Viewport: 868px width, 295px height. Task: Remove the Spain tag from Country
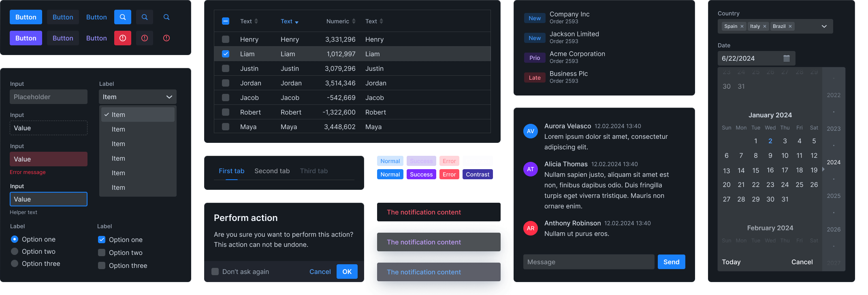click(x=742, y=26)
